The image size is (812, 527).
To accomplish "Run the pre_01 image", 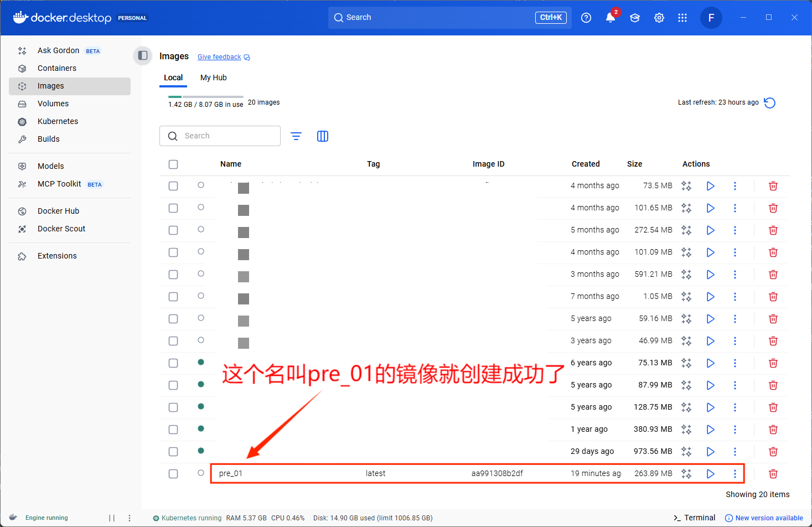I will click(x=710, y=473).
